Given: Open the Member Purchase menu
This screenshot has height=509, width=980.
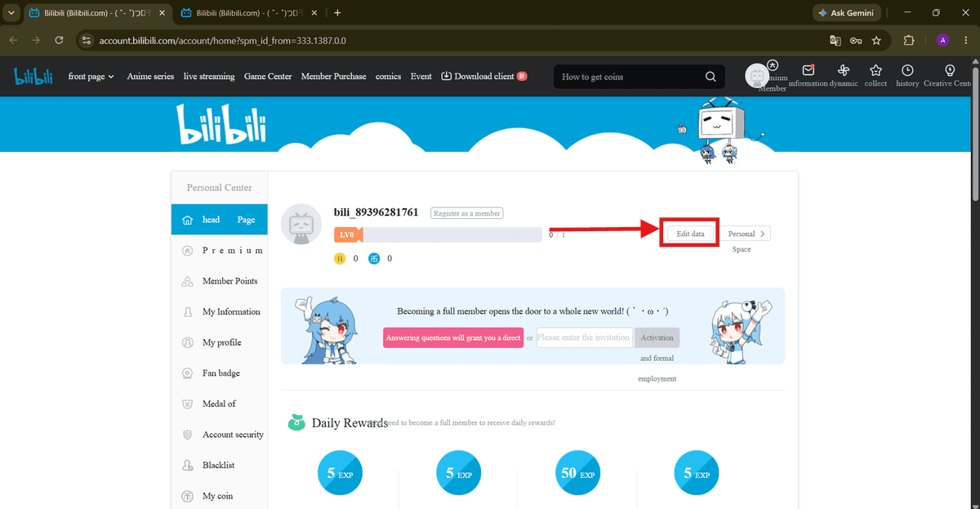Looking at the screenshot, I should (333, 76).
